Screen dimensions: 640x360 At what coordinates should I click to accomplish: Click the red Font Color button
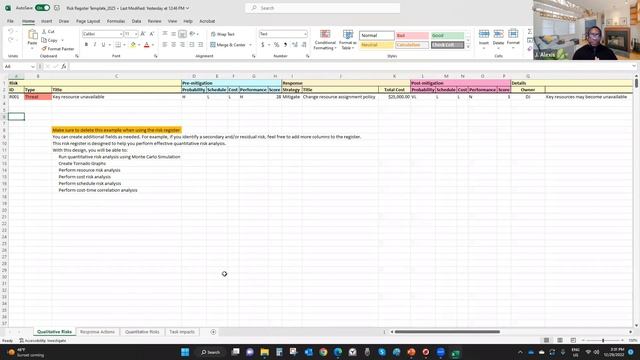tap(147, 44)
